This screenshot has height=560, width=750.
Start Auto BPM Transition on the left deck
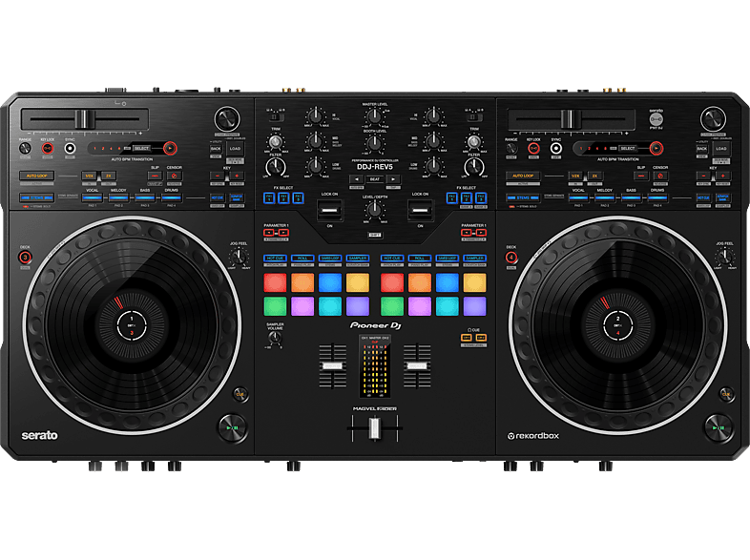click(x=170, y=148)
